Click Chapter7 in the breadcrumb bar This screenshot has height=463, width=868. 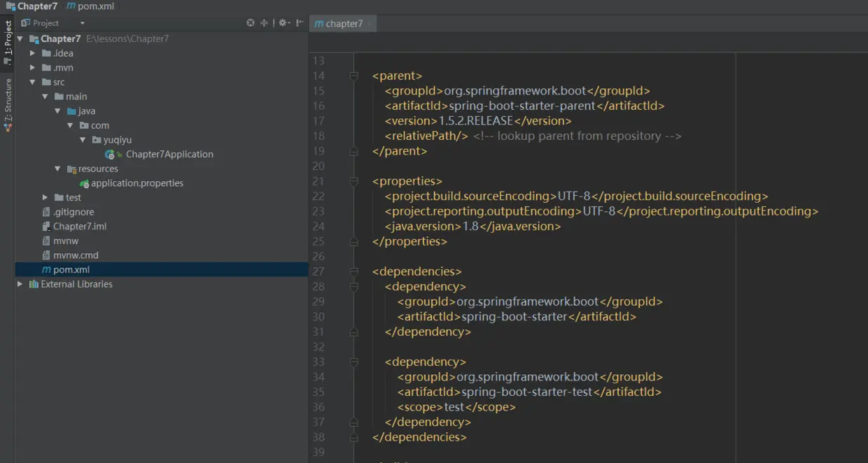(36, 6)
